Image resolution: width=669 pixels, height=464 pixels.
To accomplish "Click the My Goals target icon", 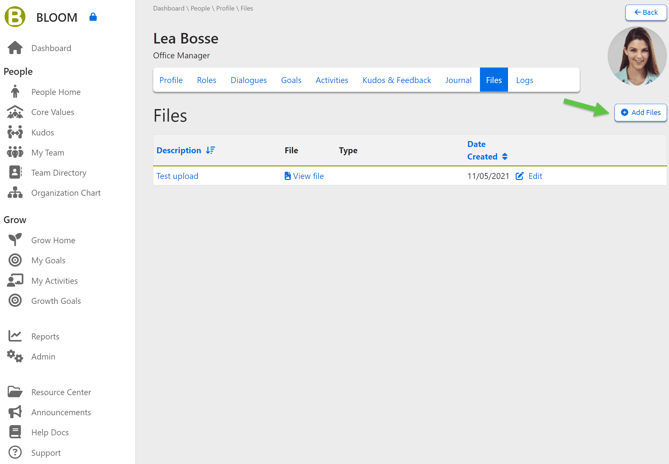I will click(x=15, y=260).
